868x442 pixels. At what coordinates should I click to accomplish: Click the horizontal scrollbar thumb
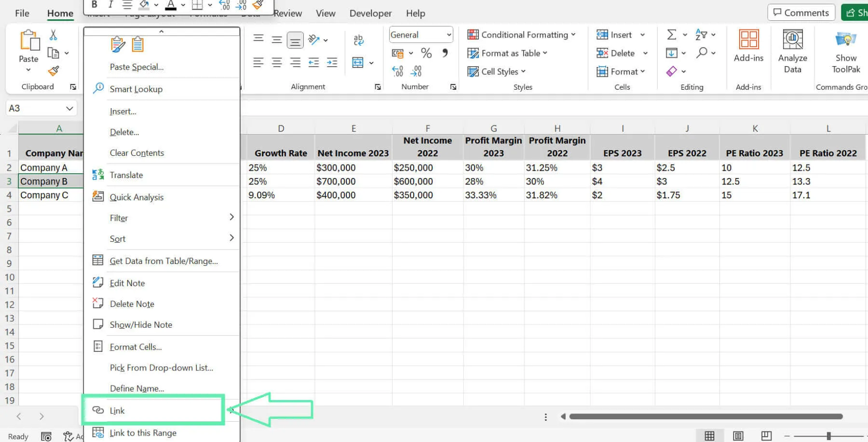click(705, 416)
